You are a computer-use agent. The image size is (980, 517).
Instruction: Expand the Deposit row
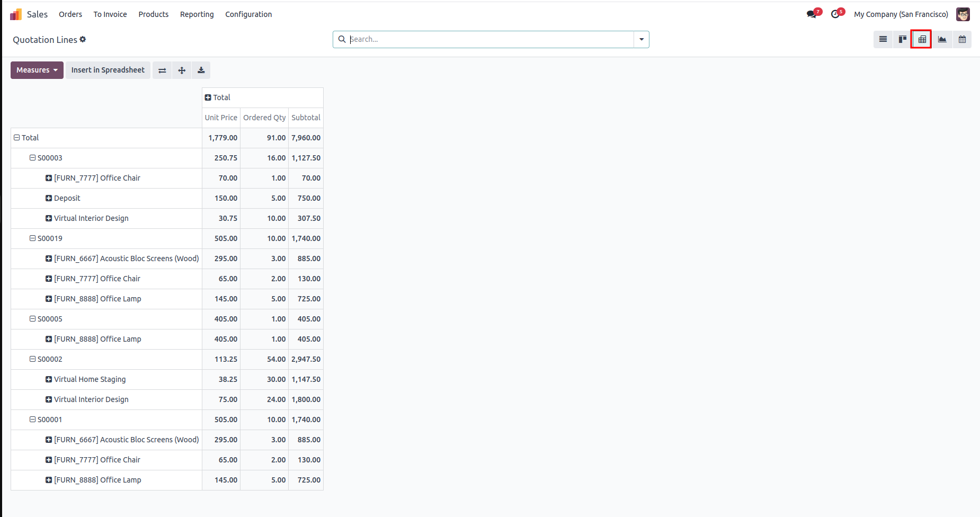point(49,198)
